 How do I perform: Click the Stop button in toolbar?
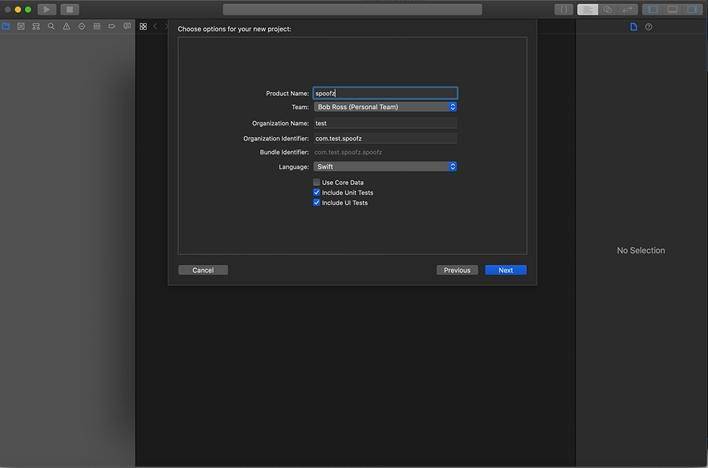pyautogui.click(x=69, y=9)
